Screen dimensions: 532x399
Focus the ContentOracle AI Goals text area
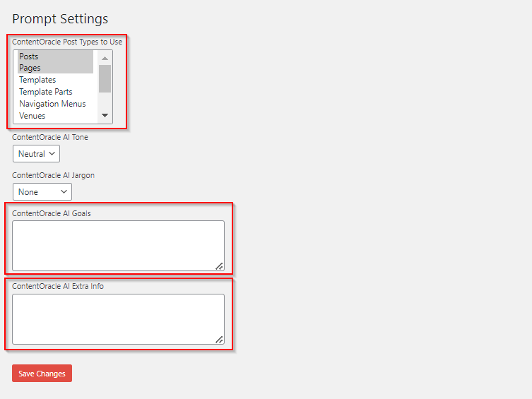point(118,245)
